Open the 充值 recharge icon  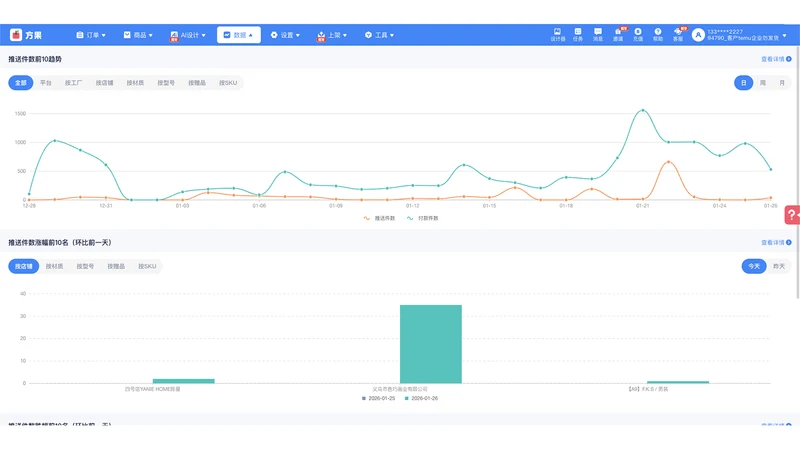(x=638, y=35)
